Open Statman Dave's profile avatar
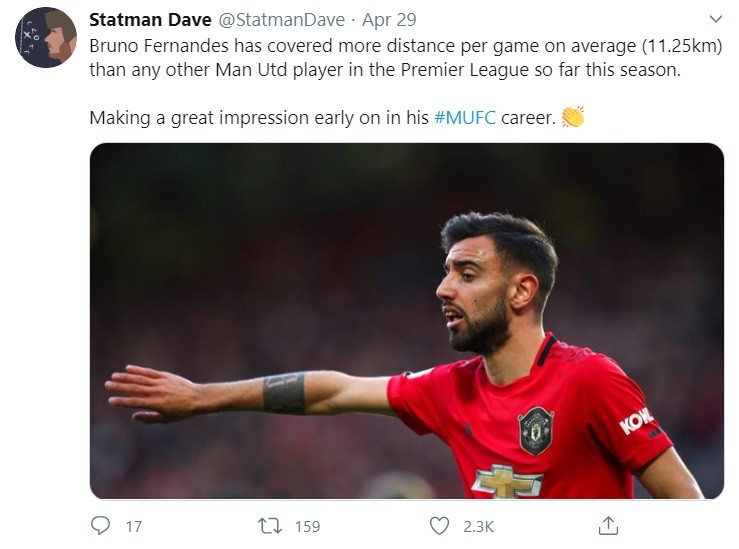 [x=46, y=38]
